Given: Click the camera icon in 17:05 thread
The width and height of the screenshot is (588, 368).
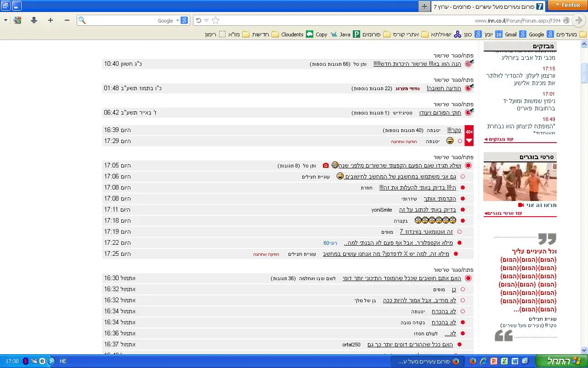Looking at the screenshot, I should pyautogui.click(x=326, y=166).
